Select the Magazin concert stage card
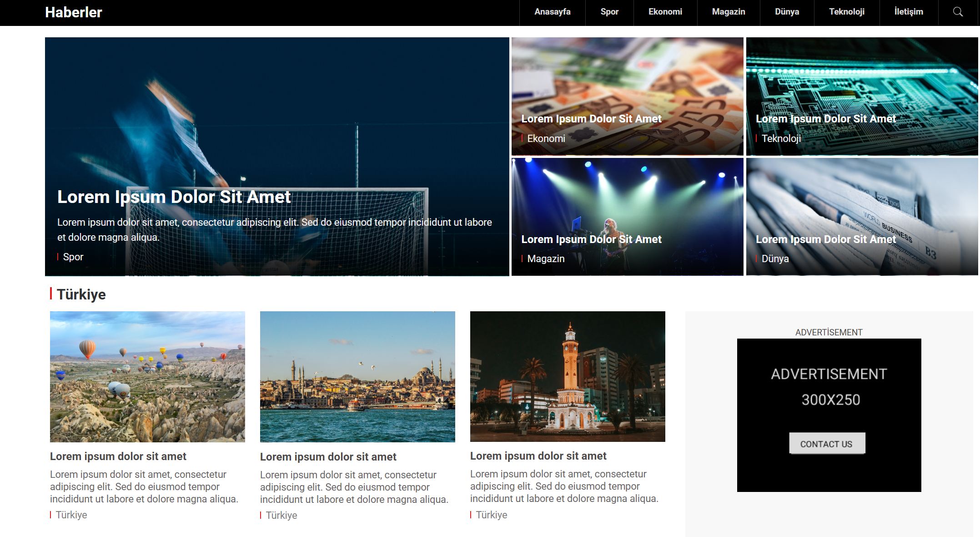The width and height of the screenshot is (980, 537). (627, 217)
